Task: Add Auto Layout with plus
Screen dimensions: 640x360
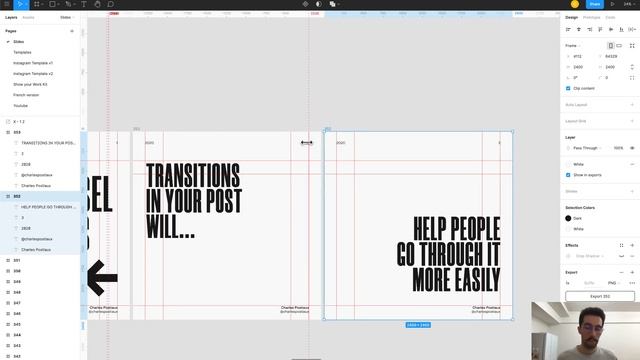Action: coord(632,105)
